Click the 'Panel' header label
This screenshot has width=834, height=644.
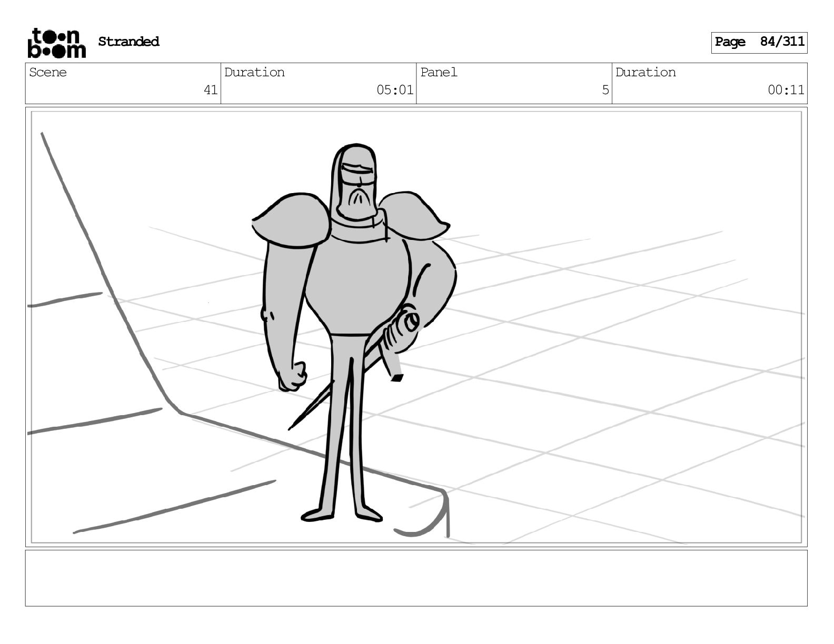click(x=439, y=72)
